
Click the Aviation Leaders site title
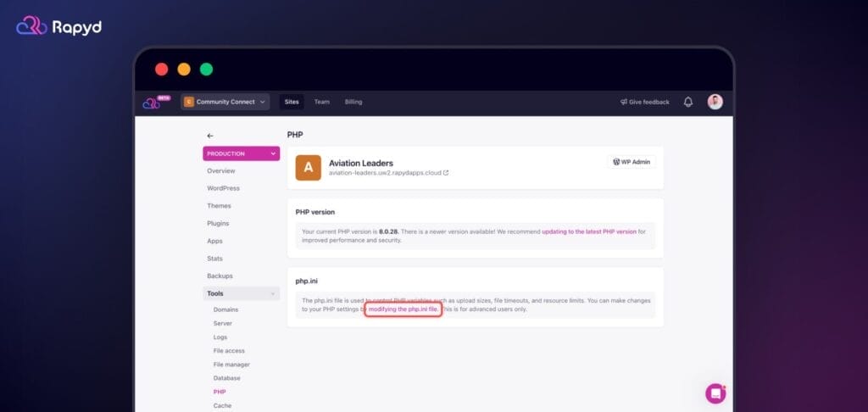point(361,164)
